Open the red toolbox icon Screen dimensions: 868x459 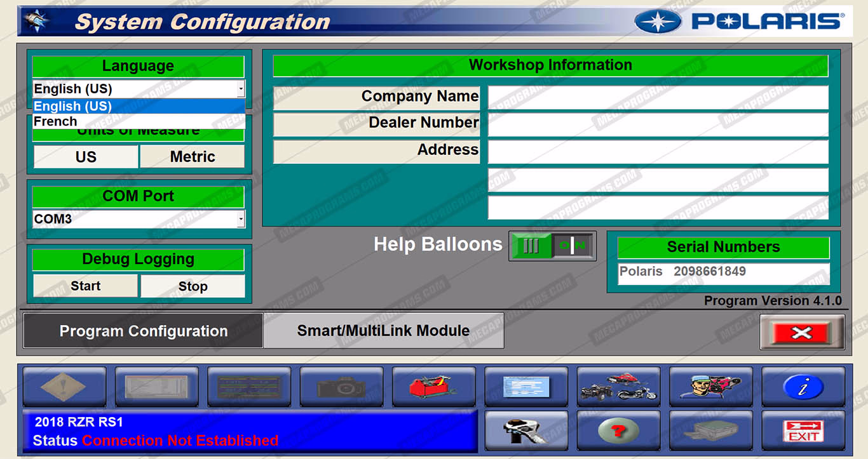pos(433,387)
